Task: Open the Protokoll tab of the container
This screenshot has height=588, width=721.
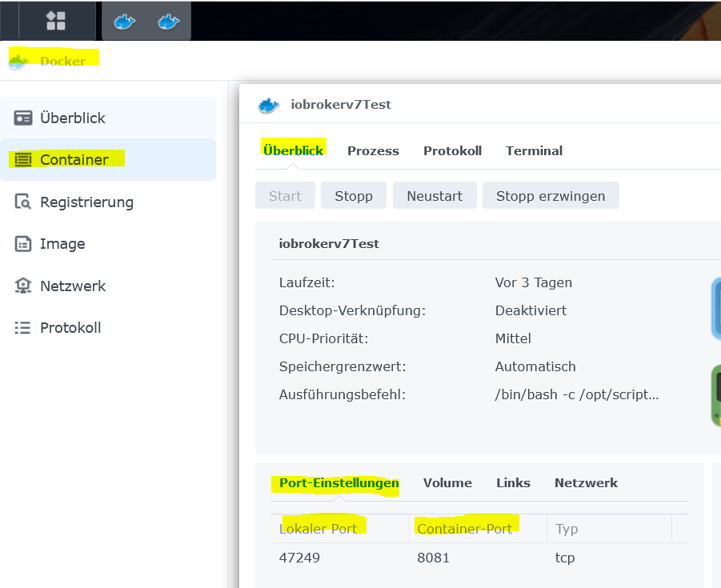Action: coord(452,150)
